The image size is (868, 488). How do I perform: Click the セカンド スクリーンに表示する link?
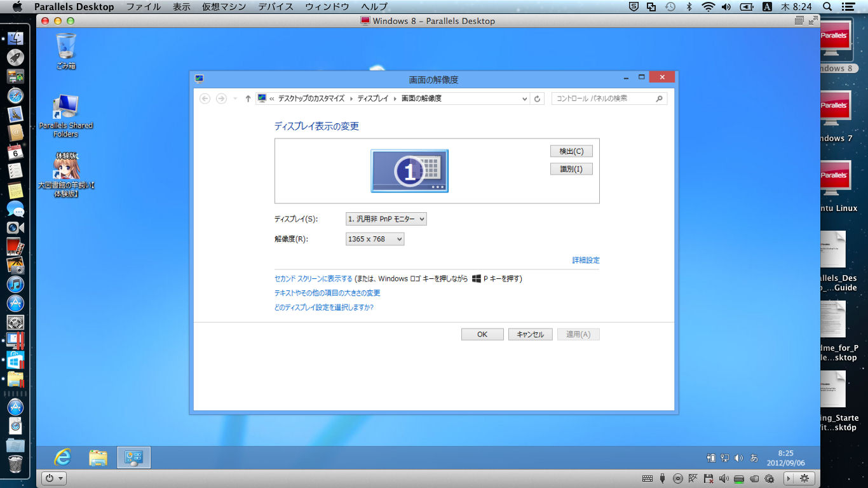(x=313, y=279)
